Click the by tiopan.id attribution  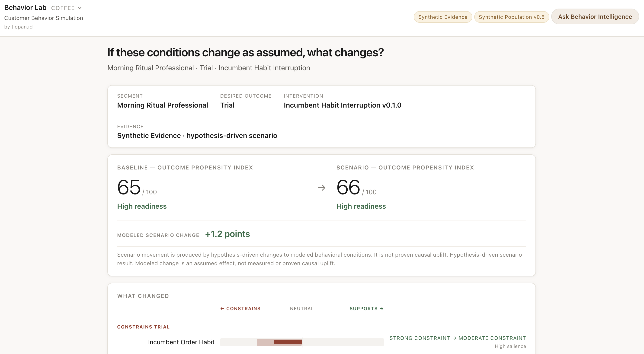[19, 27]
